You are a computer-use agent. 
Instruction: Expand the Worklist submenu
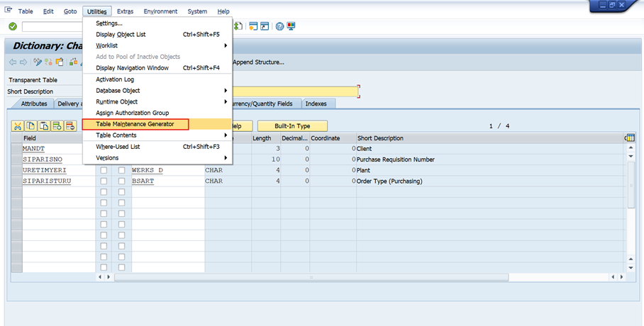(x=226, y=45)
